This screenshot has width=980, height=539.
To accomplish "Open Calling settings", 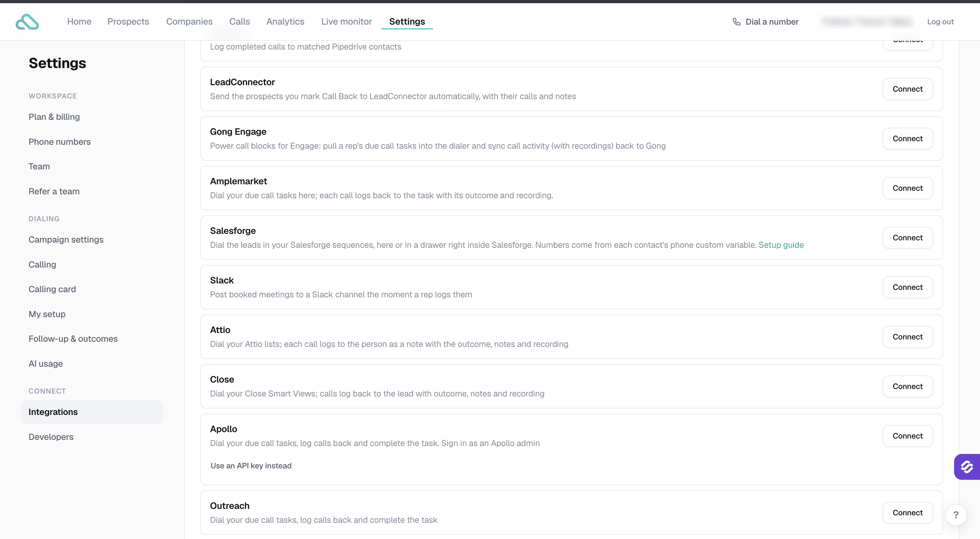I will pyautogui.click(x=42, y=264).
